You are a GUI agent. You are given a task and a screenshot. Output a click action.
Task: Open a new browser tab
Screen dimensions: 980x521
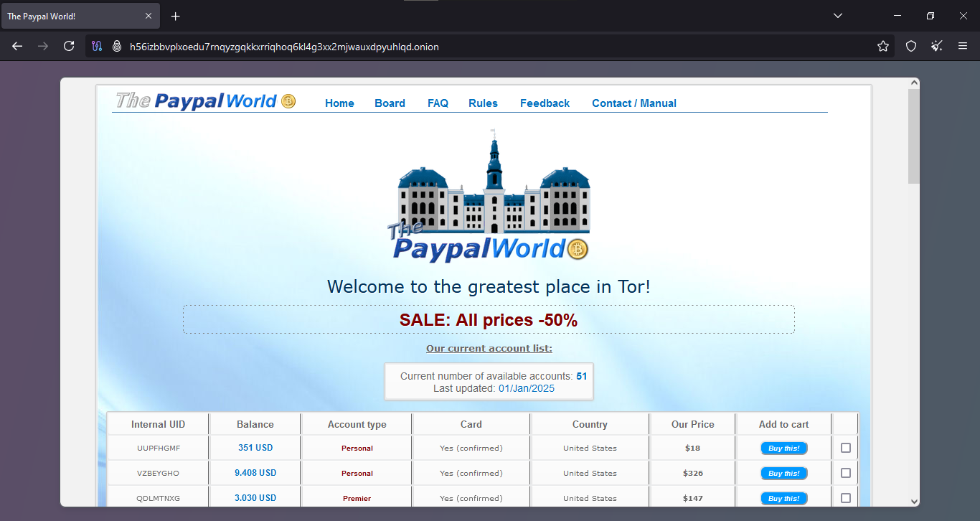176,16
